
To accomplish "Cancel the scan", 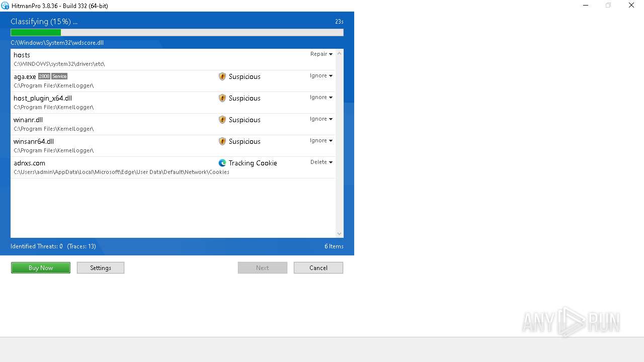I will (x=318, y=268).
